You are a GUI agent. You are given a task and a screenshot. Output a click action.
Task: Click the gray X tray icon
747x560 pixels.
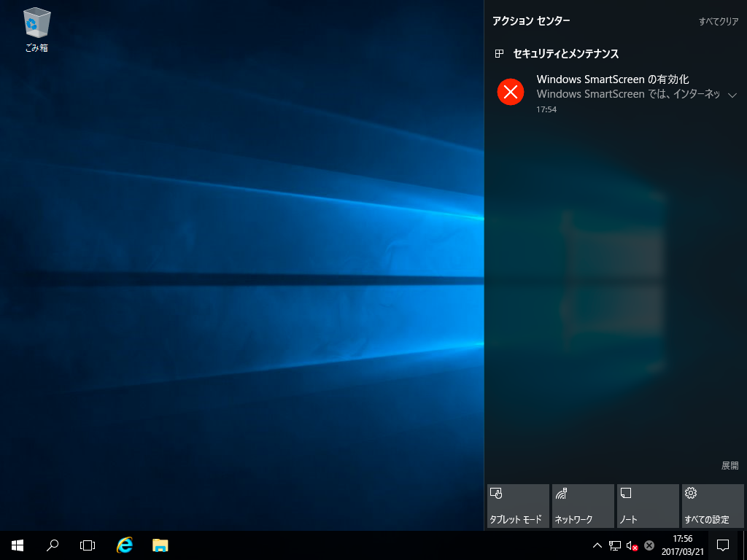(x=649, y=545)
